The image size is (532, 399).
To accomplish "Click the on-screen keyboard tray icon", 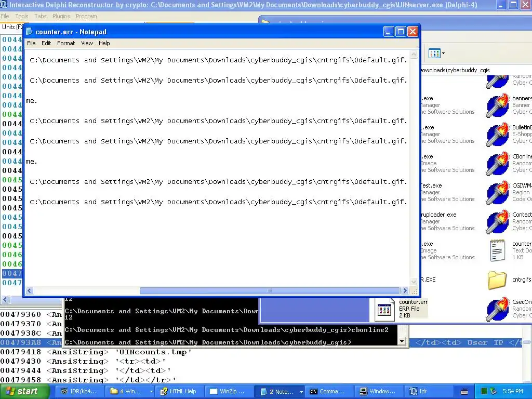I will click(x=464, y=392).
